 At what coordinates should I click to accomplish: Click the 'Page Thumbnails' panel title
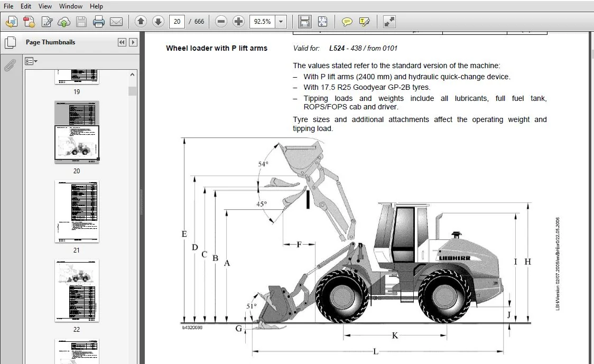click(50, 42)
